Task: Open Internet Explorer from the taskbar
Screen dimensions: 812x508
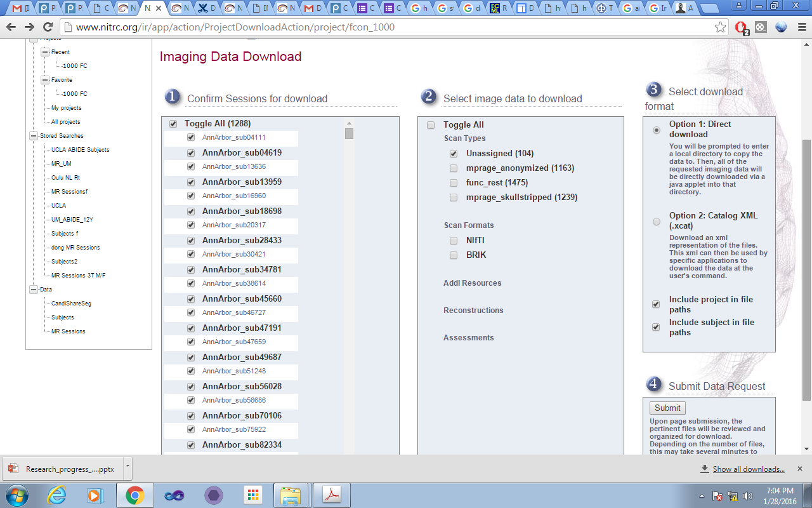Action: click(57, 495)
